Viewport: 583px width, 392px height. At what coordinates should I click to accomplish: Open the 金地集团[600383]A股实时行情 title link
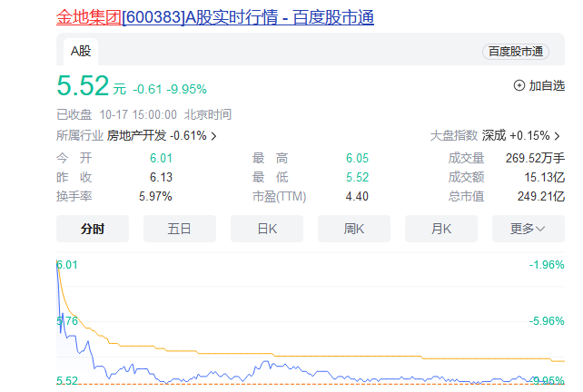(x=215, y=17)
